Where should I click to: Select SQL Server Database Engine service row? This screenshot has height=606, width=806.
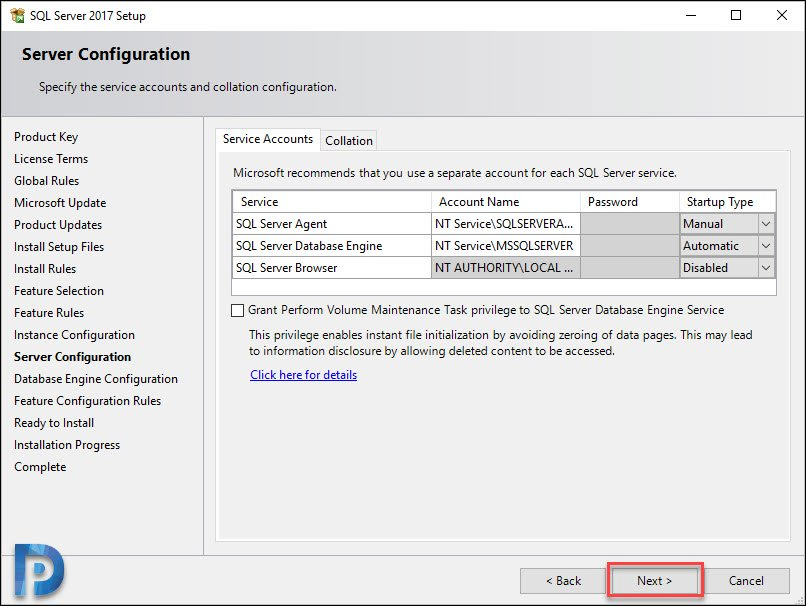point(332,246)
